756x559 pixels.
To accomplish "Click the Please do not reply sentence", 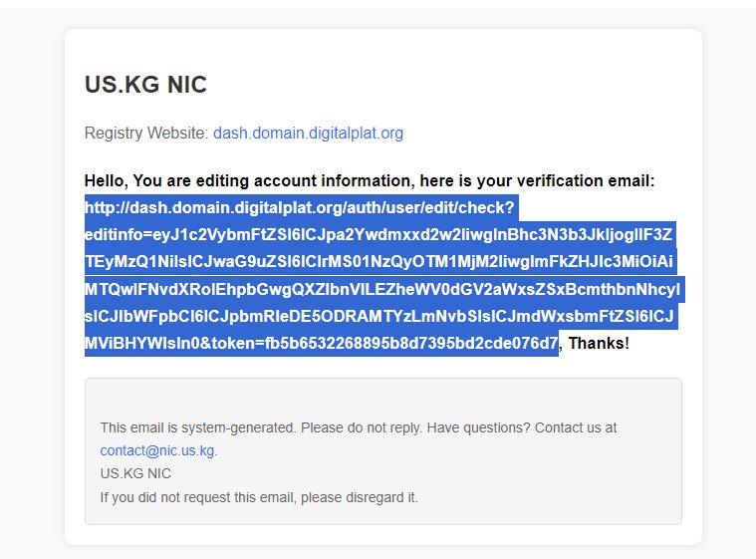I will (x=362, y=427).
